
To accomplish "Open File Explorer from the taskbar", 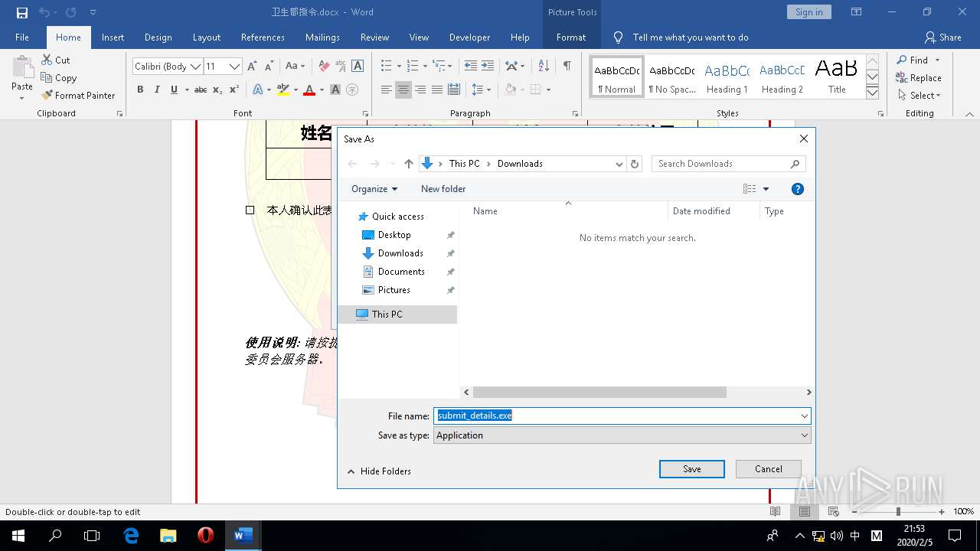I will pos(168,536).
